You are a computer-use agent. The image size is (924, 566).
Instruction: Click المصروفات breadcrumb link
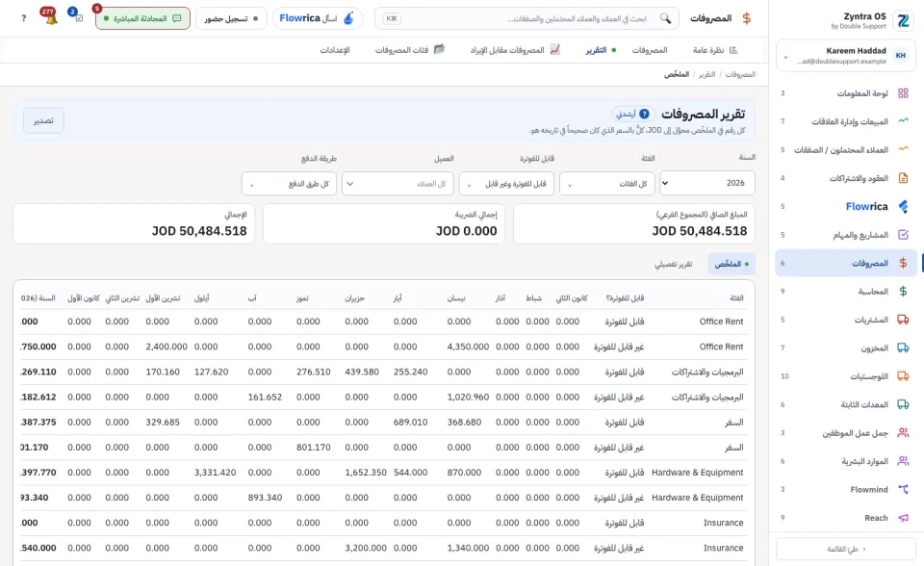[740, 74]
